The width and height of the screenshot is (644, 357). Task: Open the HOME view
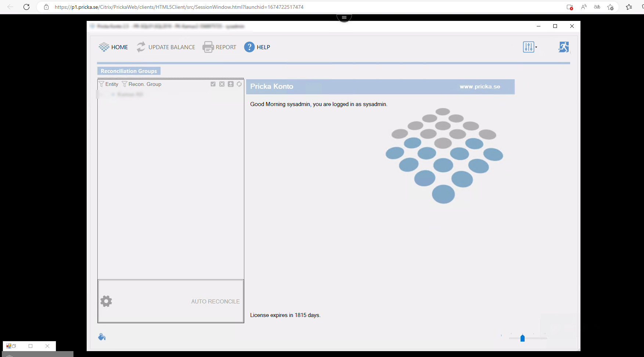coord(113,47)
